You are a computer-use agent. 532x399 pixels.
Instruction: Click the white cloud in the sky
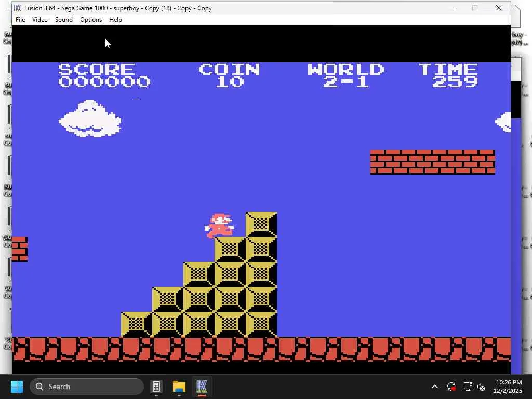coord(90,118)
